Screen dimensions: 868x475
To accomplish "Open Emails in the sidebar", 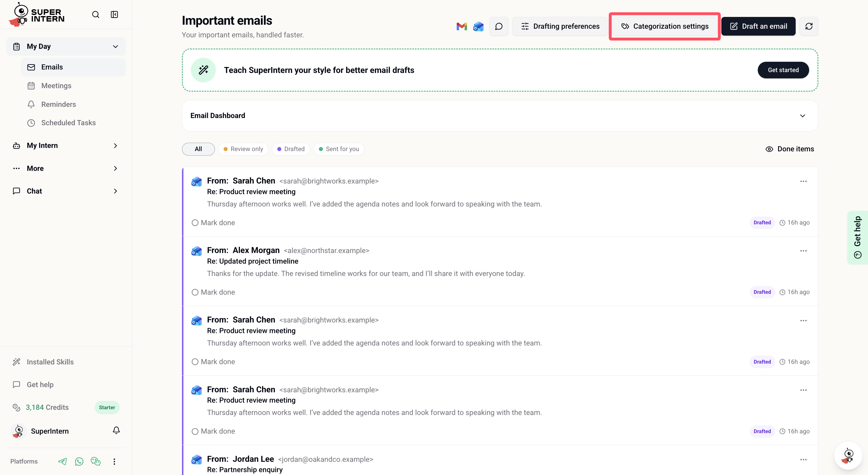I will coord(73,67).
